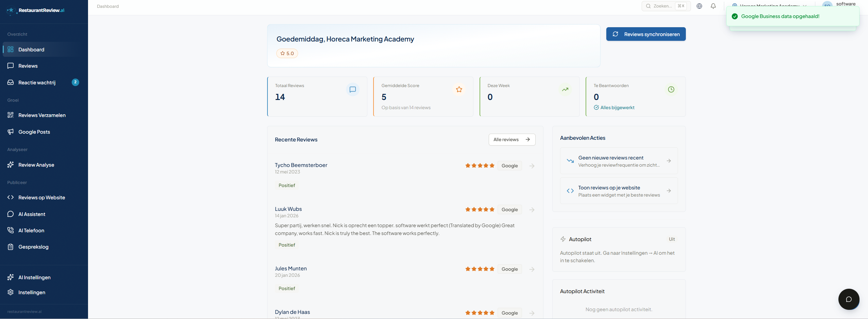
Task: Click the Zoeken search field
Action: pyautogui.click(x=664, y=6)
